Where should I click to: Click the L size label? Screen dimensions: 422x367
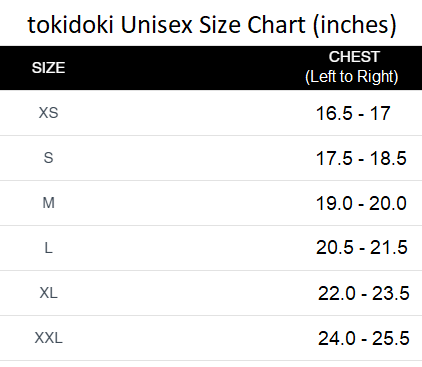pos(48,248)
